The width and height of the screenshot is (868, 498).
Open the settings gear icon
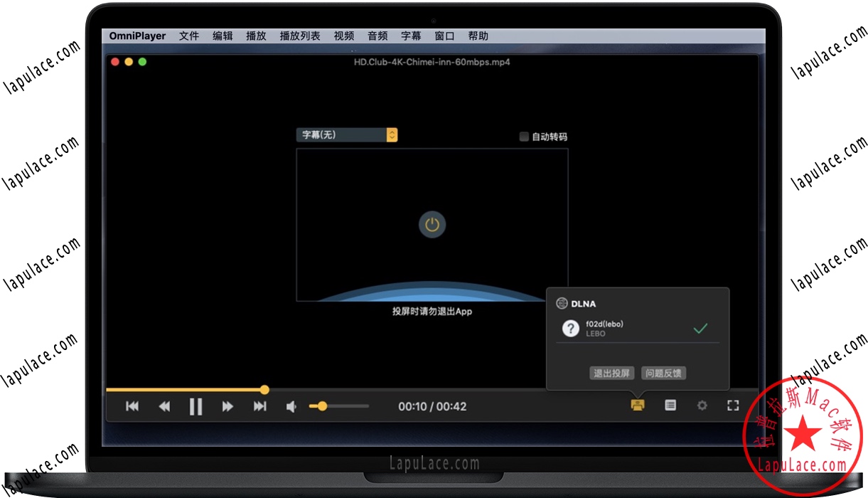point(702,405)
